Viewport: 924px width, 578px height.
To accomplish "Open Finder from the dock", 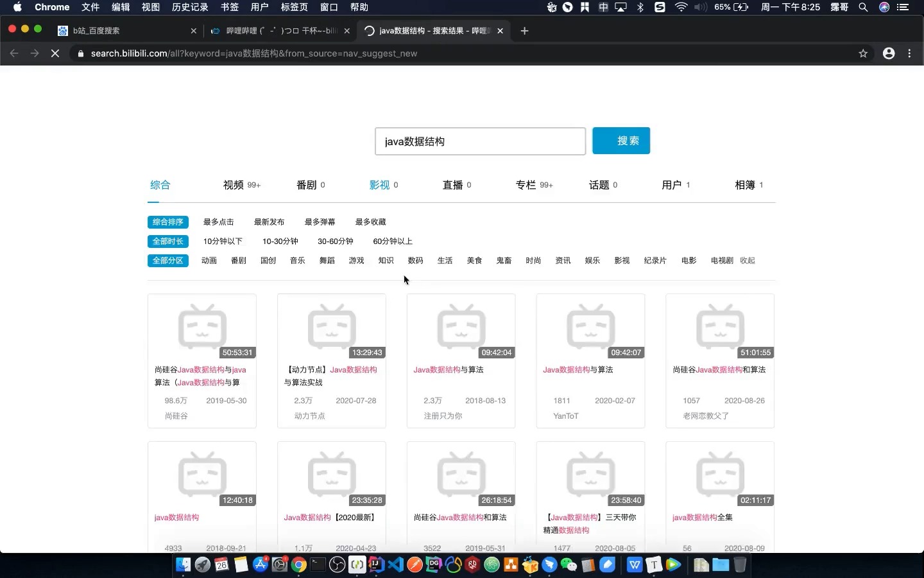I will tap(184, 565).
